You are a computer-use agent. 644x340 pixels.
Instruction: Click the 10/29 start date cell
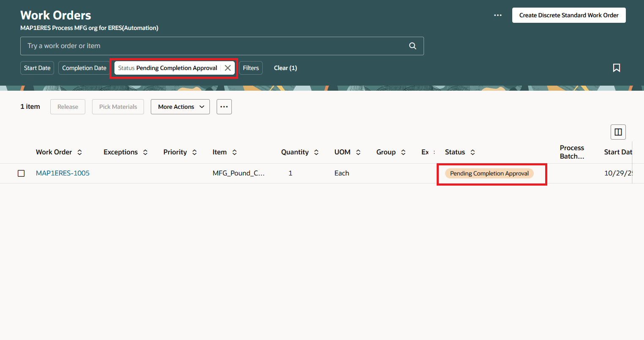[x=619, y=173]
